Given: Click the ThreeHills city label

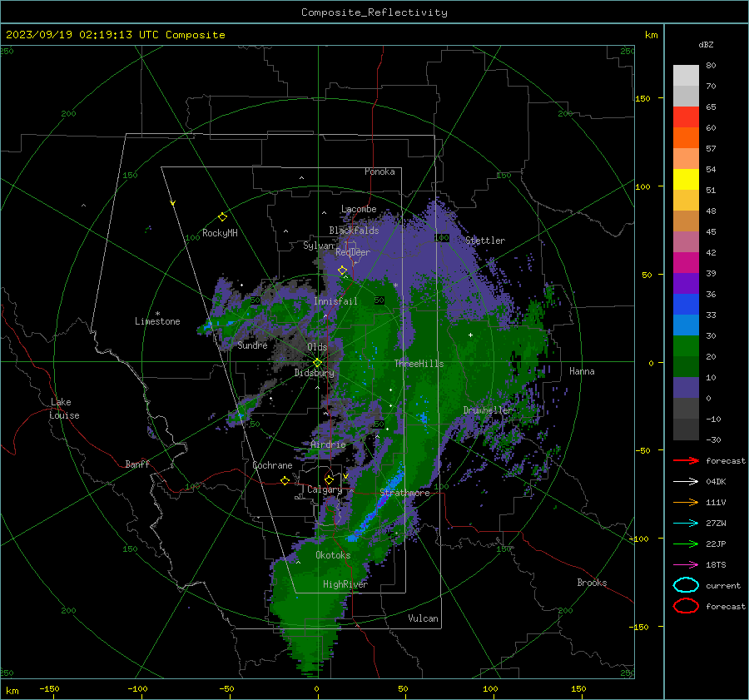Looking at the screenshot, I should [x=419, y=364].
